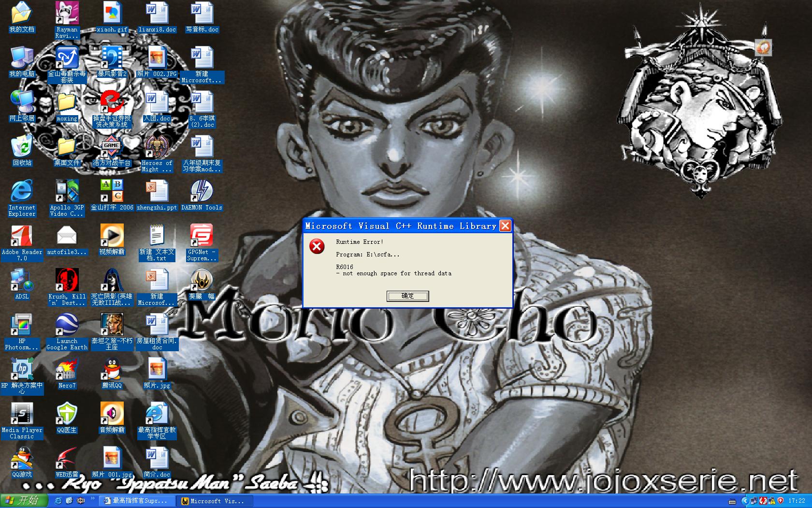
Task: Select the 新建 文本文档.txt file
Action: [157, 243]
